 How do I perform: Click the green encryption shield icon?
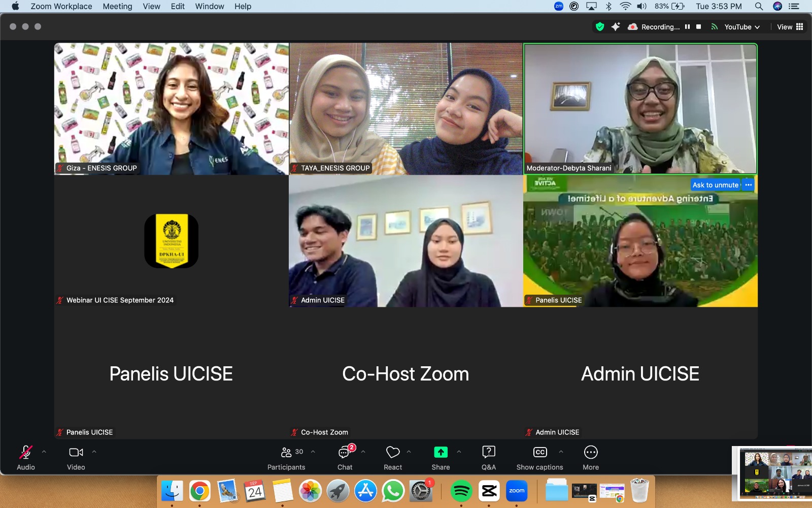(x=600, y=27)
